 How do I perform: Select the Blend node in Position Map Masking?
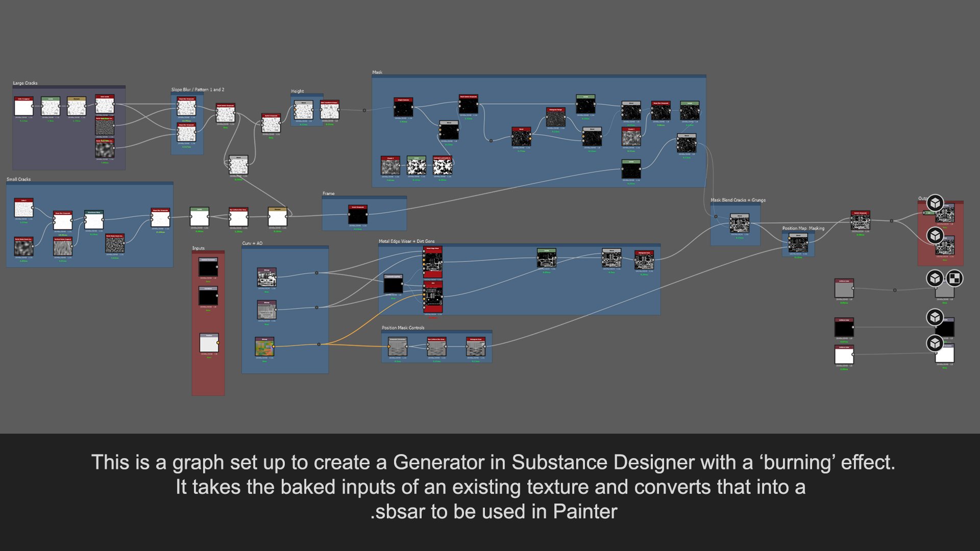798,244
